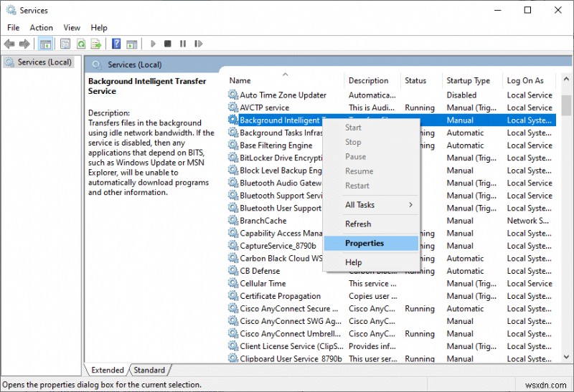
Task: Click gear icon beside AVCTP service
Action: click(x=233, y=107)
